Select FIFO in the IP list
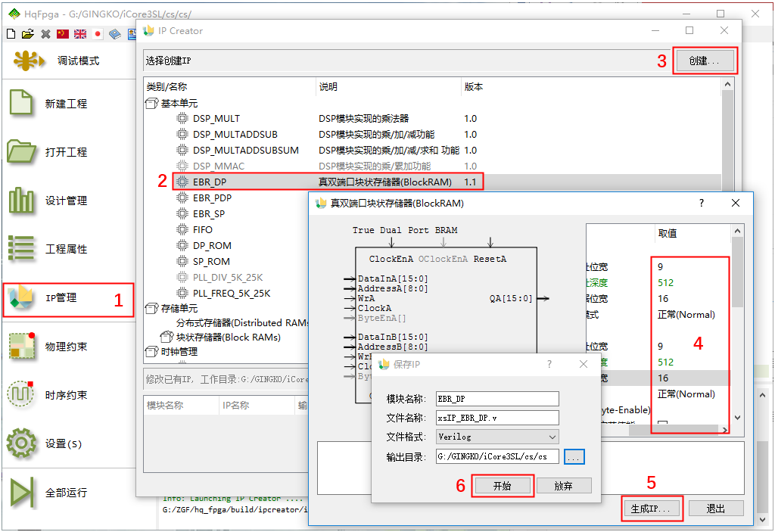The width and height of the screenshot is (775, 532). click(x=203, y=229)
